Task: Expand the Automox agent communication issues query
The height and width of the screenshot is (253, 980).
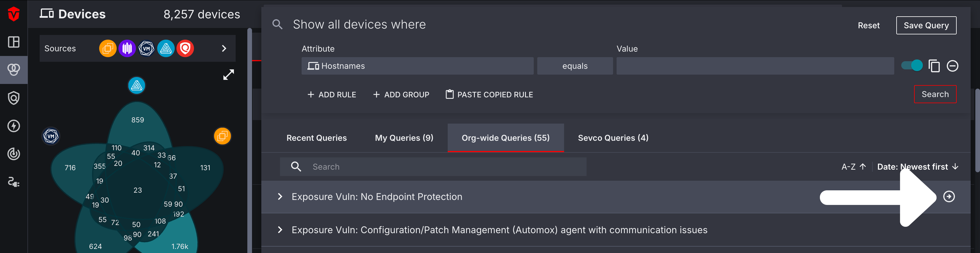Action: tap(280, 230)
